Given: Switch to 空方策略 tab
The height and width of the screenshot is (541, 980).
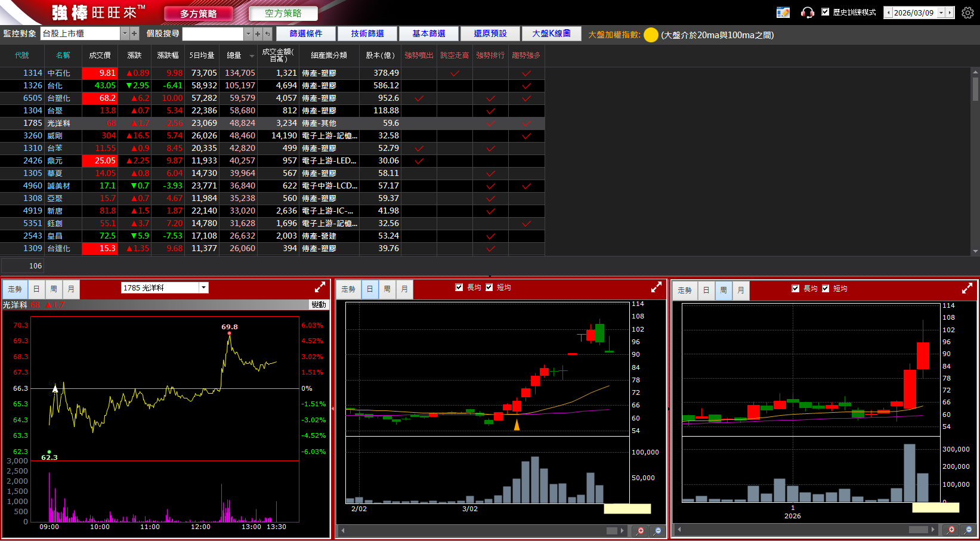Looking at the screenshot, I should coord(283,13).
